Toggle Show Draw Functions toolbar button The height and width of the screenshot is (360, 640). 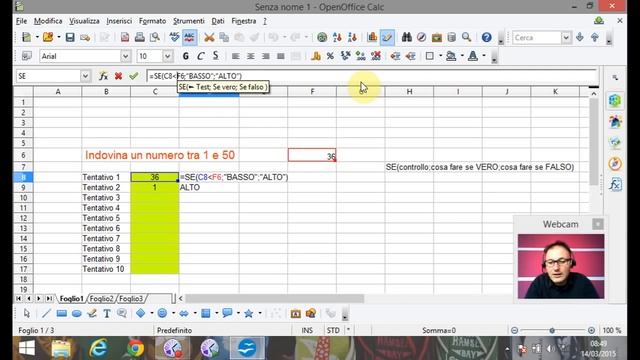pos(387,38)
